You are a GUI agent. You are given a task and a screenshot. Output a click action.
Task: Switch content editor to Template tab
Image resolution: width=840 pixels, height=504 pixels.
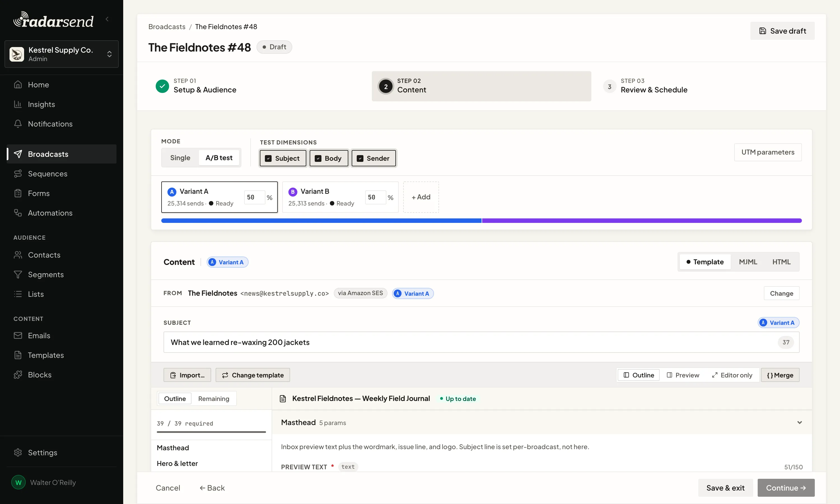pyautogui.click(x=705, y=262)
